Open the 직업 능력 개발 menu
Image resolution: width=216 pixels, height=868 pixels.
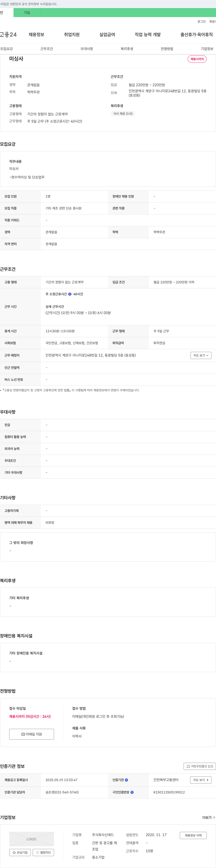click(148, 35)
